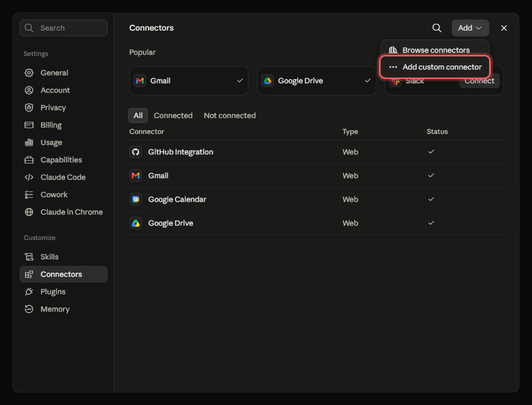Image resolution: width=532 pixels, height=405 pixels.
Task: Click the Cowork checklist icon
Action: tap(29, 195)
